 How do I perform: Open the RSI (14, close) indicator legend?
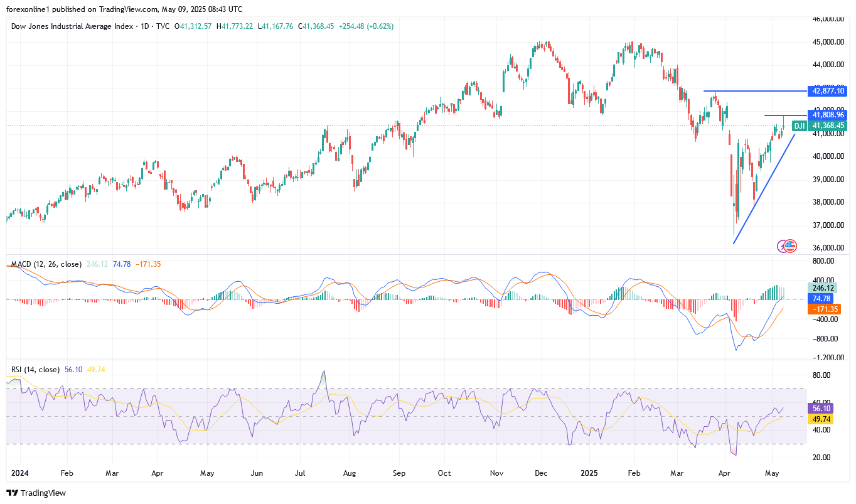tap(35, 370)
